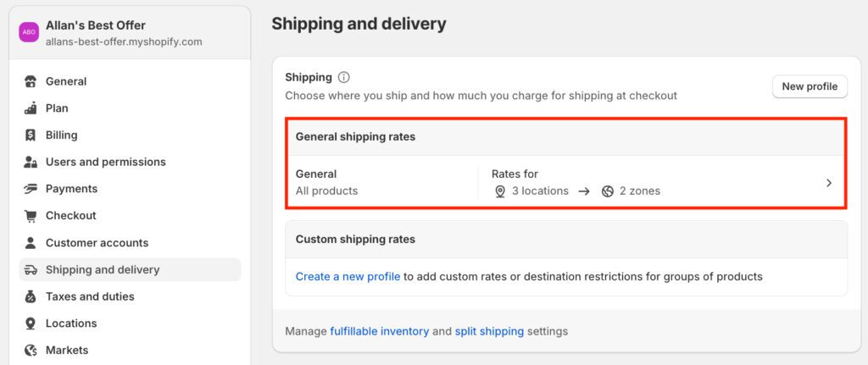Click the Plan chart icon
Image resolution: width=868 pixels, height=365 pixels.
point(31,108)
